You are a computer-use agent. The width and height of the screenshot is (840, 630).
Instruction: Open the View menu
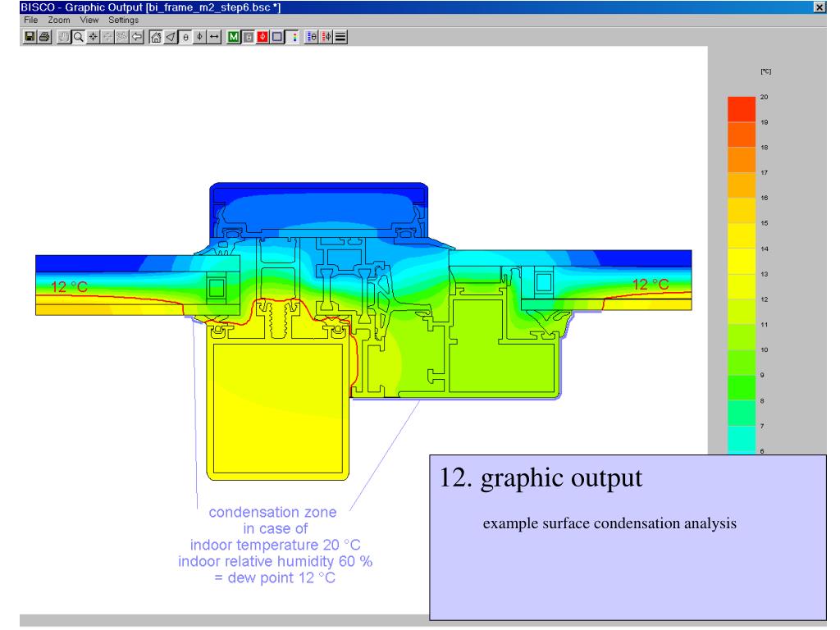[x=89, y=20]
